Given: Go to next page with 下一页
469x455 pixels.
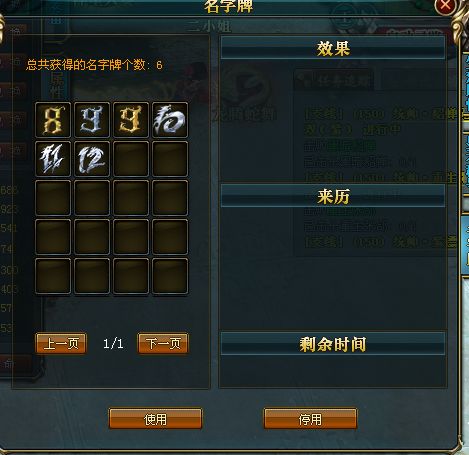Looking at the screenshot, I should point(163,343).
